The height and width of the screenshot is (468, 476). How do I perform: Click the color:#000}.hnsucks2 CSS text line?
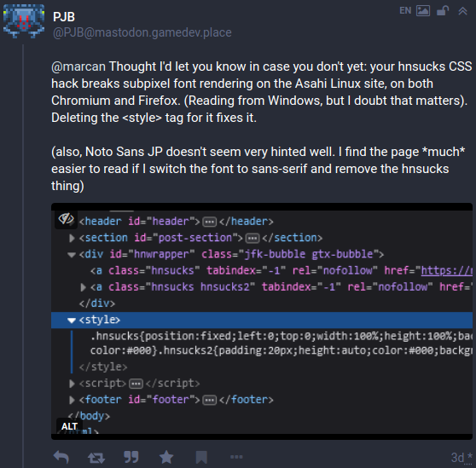pyautogui.click(x=282, y=350)
